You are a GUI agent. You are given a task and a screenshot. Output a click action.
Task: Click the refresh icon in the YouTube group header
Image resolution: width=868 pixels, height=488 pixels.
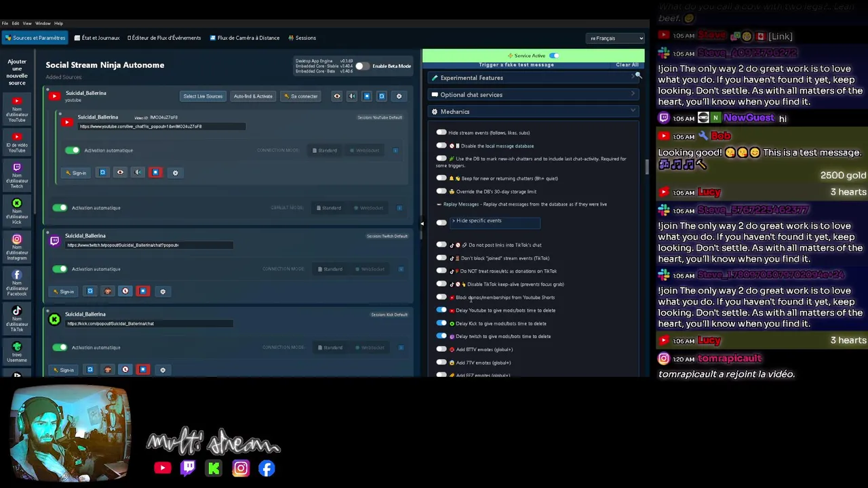382,96
